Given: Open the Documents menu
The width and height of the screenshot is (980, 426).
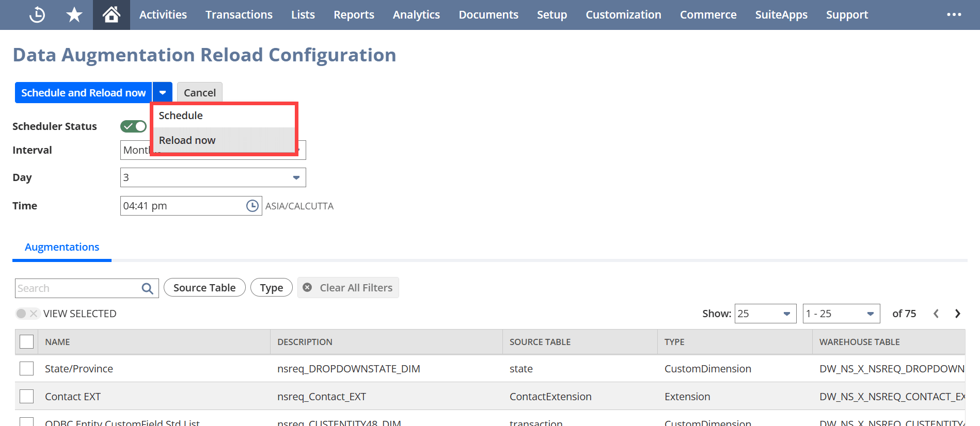Looking at the screenshot, I should pos(488,15).
